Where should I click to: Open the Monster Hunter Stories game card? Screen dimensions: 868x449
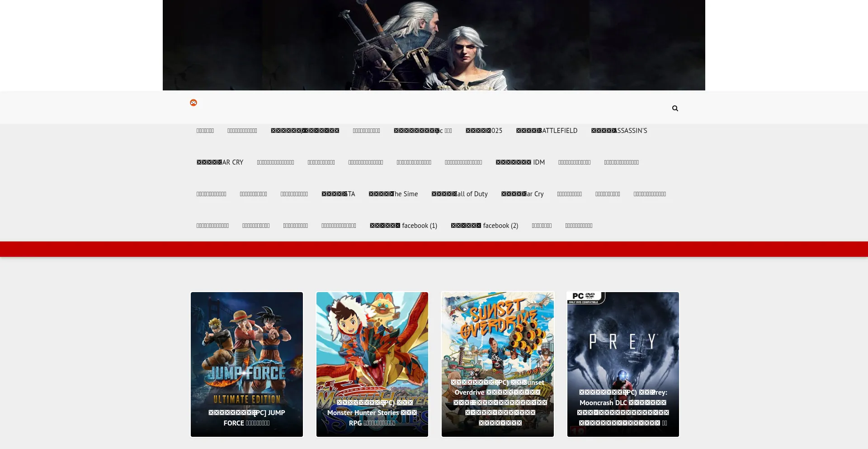pos(372,364)
